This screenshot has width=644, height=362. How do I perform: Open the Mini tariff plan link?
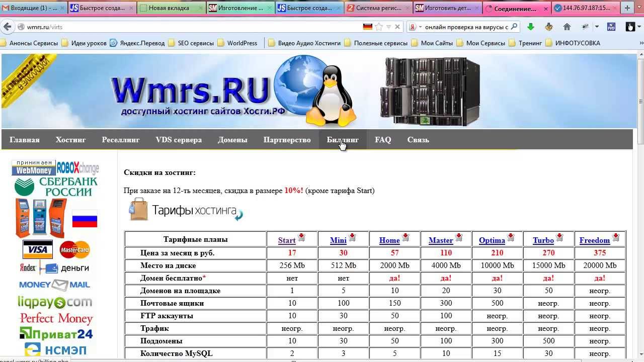click(338, 240)
